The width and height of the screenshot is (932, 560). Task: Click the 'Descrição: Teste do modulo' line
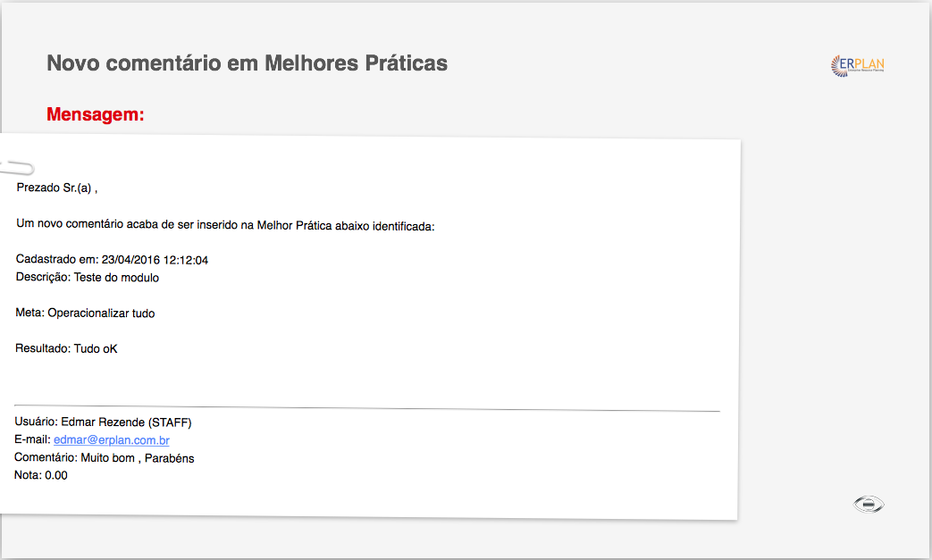88,278
